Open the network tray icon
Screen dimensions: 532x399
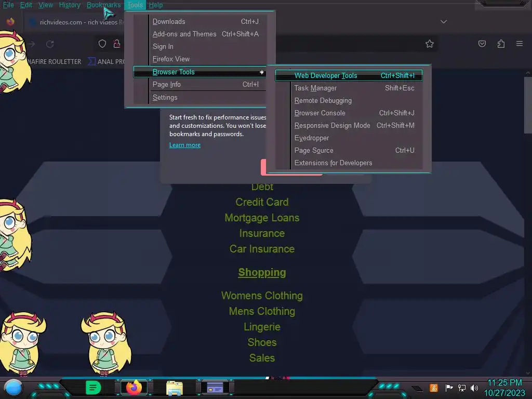click(x=461, y=388)
